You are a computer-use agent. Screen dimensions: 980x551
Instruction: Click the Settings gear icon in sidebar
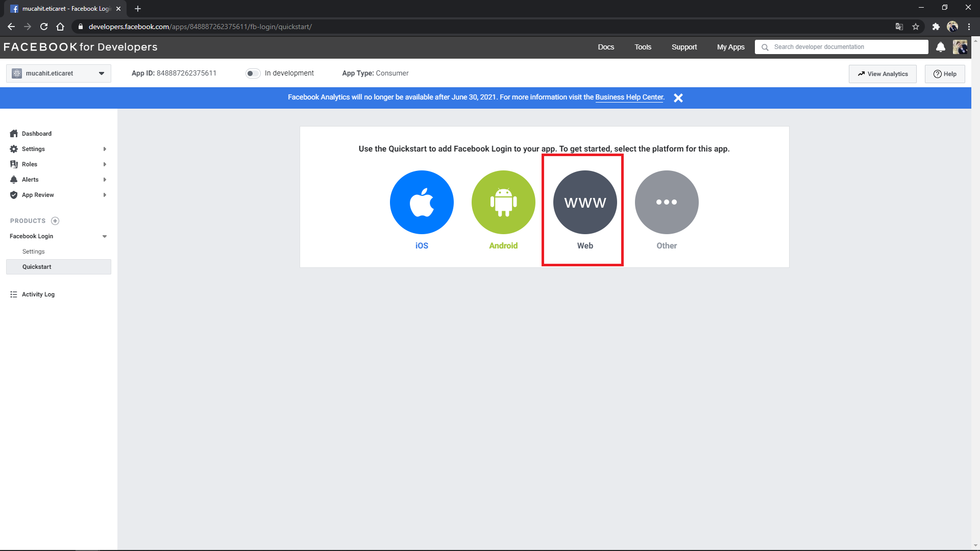tap(14, 149)
